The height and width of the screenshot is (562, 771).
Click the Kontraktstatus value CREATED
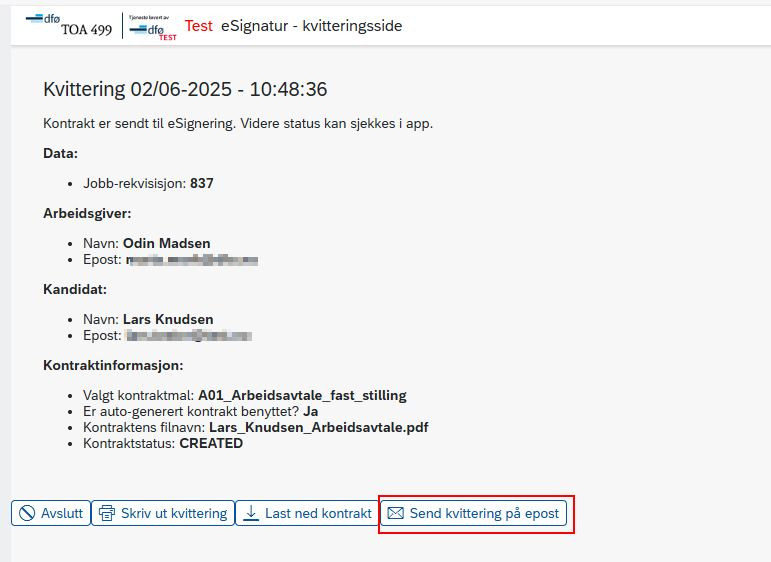point(211,444)
